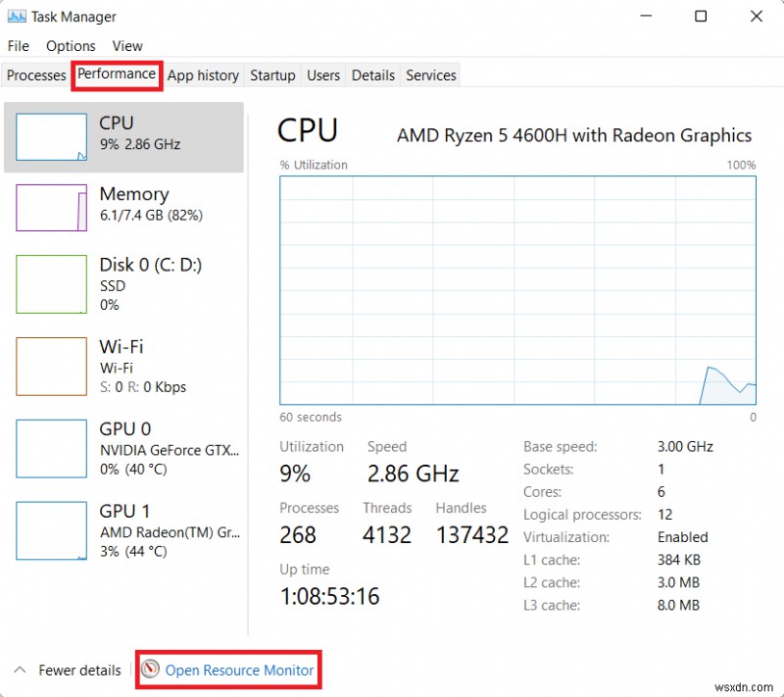Open Resource Monitor
The image size is (784, 697).
tap(238, 670)
